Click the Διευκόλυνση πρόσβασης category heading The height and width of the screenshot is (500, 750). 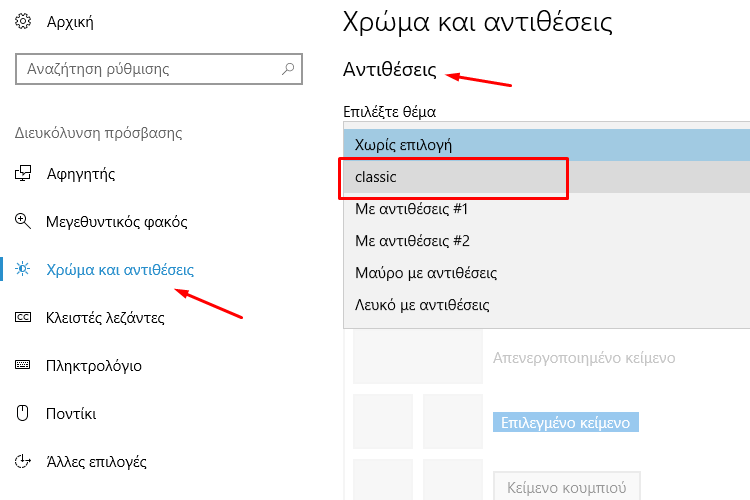pyautogui.click(x=99, y=133)
